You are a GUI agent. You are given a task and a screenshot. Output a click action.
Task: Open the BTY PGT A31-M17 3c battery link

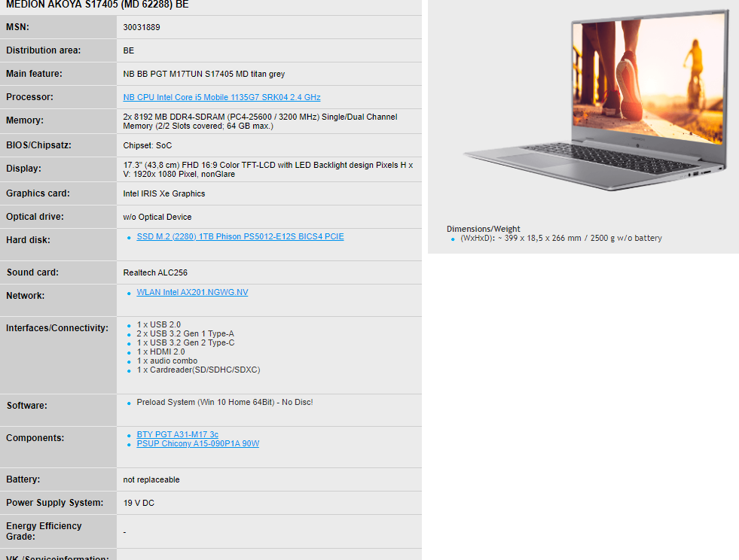177,434
